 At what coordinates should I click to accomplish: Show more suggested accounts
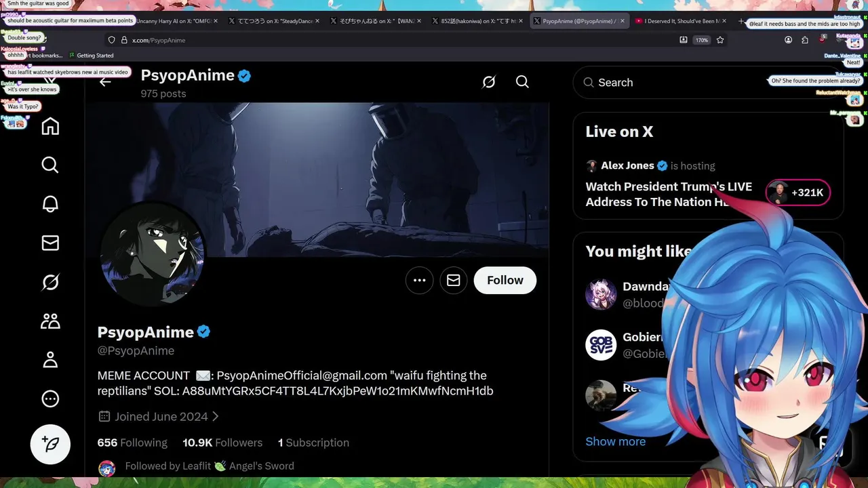click(616, 442)
